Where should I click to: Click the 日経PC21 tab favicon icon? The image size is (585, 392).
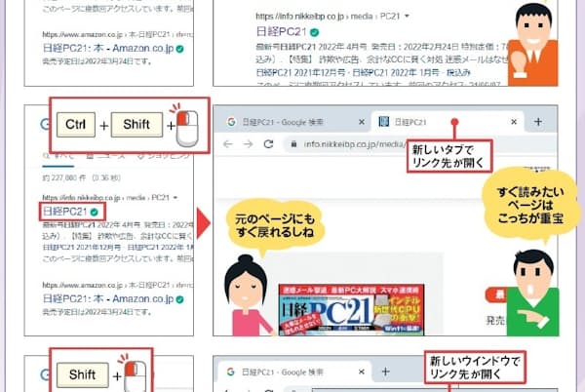coord(383,122)
